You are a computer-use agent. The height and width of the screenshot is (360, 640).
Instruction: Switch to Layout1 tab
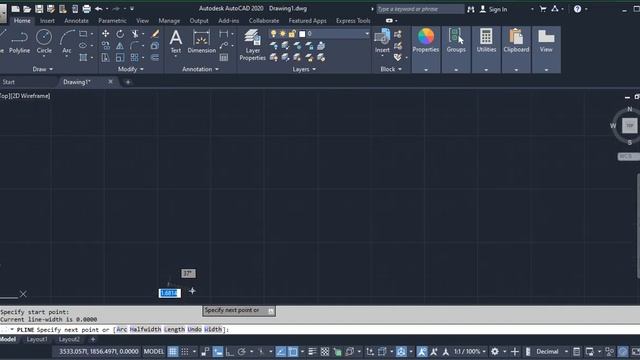pos(37,340)
